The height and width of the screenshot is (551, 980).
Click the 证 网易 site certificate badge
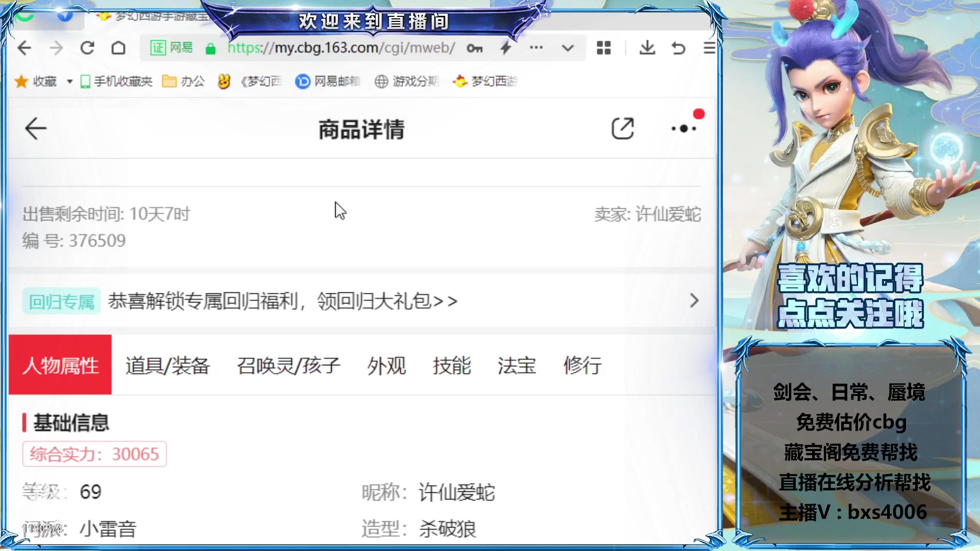click(x=171, y=48)
